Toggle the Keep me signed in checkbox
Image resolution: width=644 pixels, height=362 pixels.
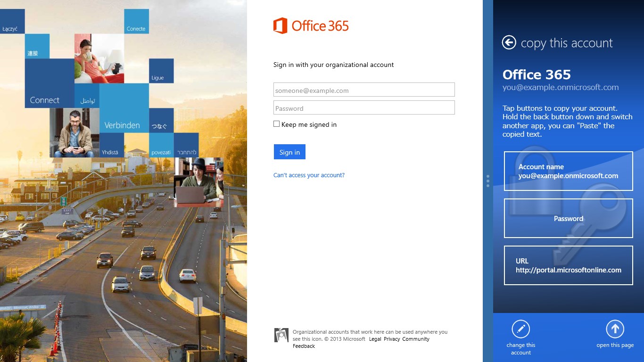tap(277, 124)
